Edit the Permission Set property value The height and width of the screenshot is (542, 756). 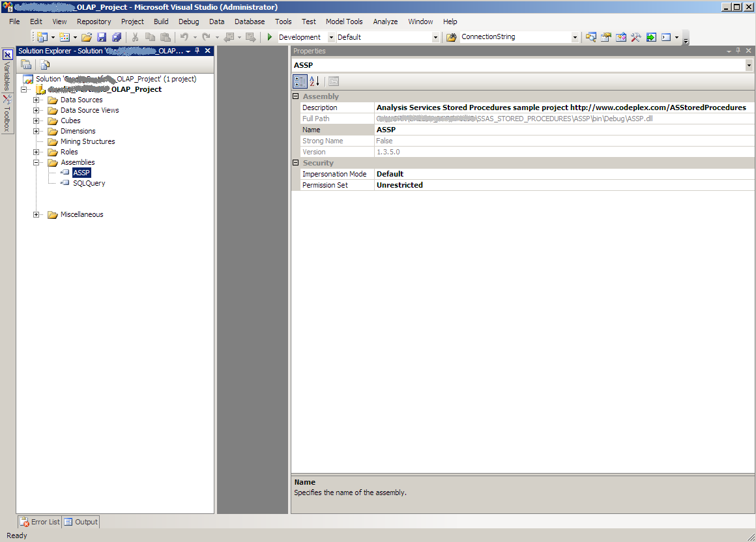pyautogui.click(x=564, y=185)
